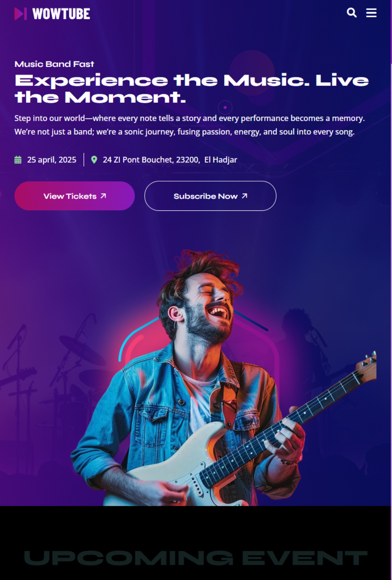Click the green calendar icon
This screenshot has width=392, height=580.
coord(18,160)
